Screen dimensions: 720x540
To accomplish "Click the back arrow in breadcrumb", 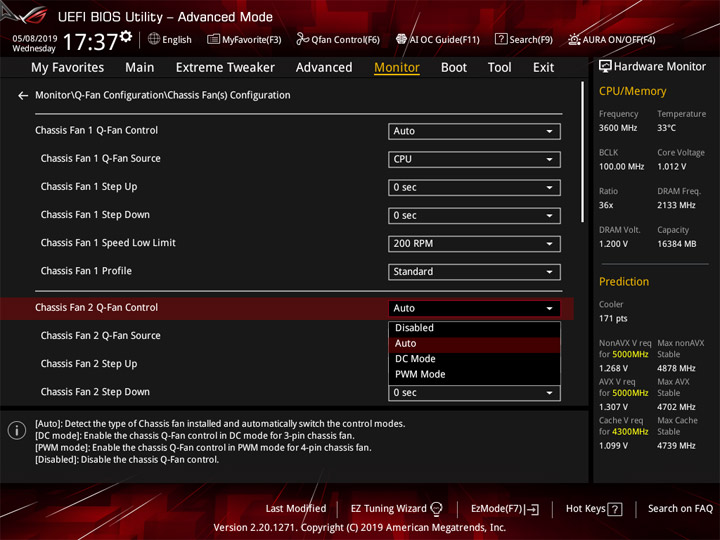I will (x=22, y=96).
